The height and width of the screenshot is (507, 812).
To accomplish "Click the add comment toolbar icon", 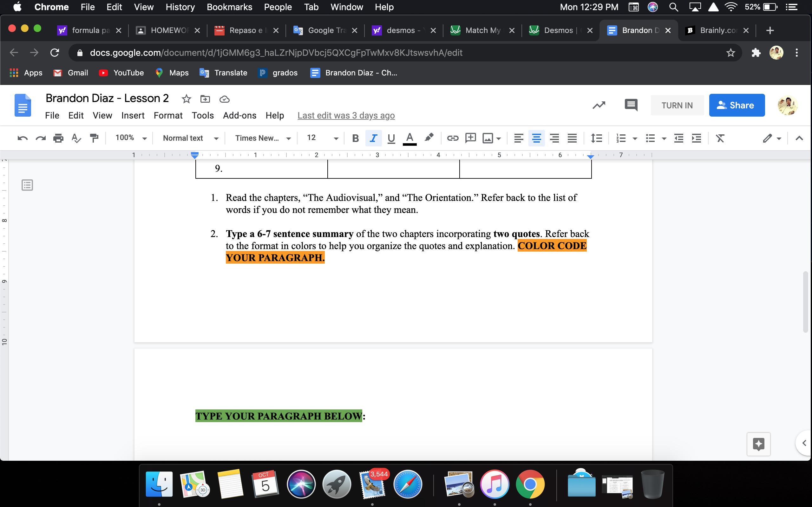I will tap(470, 138).
